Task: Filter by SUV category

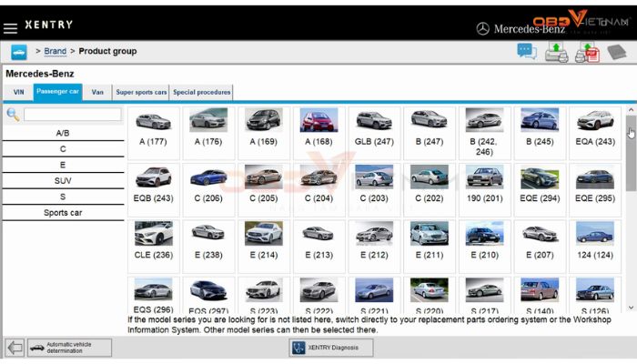Action: (63, 181)
